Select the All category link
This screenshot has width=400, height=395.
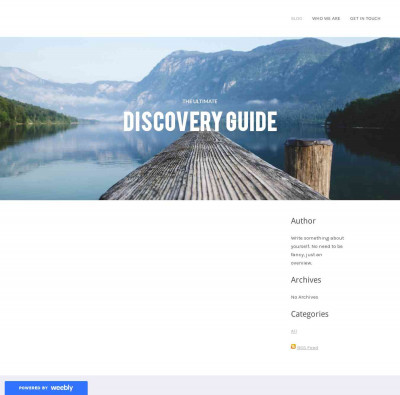pyautogui.click(x=294, y=331)
